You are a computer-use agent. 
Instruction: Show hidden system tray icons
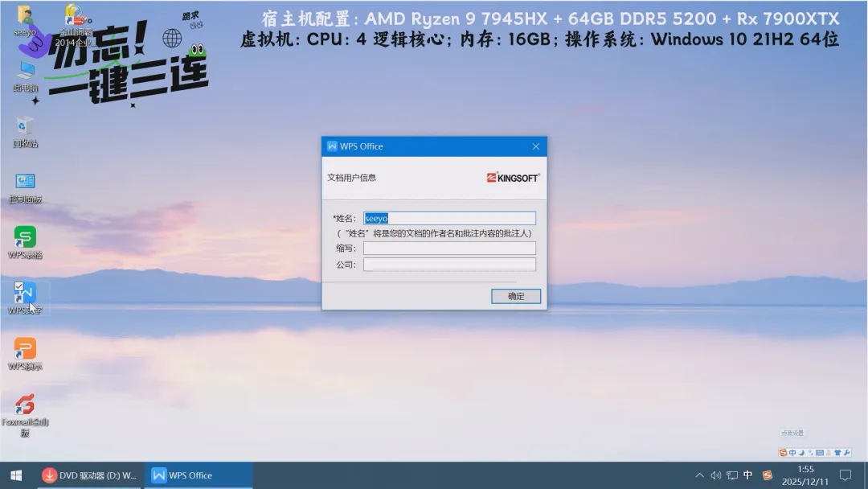click(700, 475)
